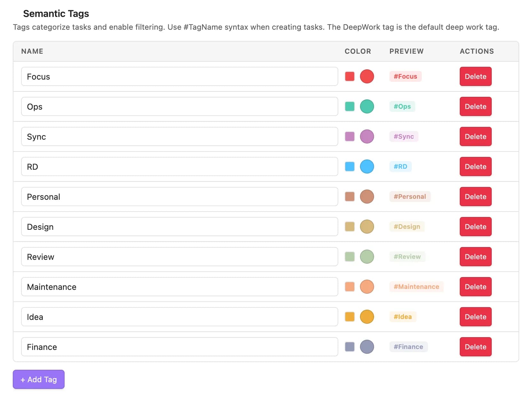Click the Personal name input field
532x395 pixels.
tap(179, 197)
